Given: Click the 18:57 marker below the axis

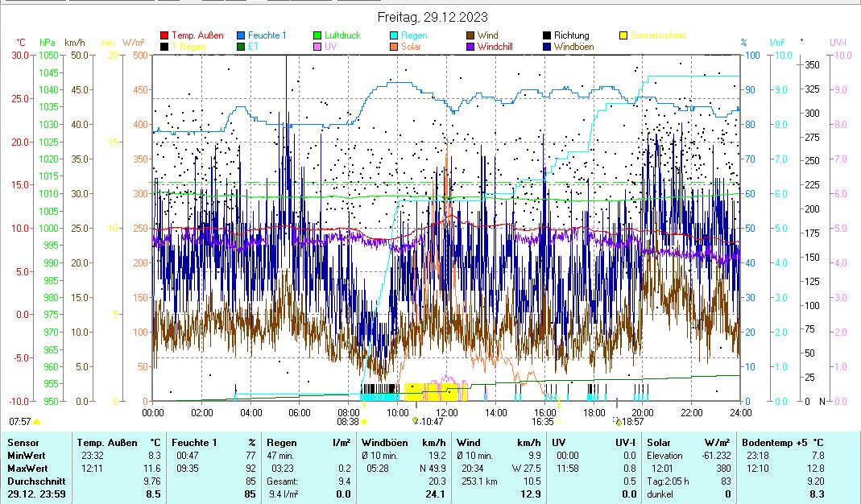Looking at the screenshot, I should 618,421.
